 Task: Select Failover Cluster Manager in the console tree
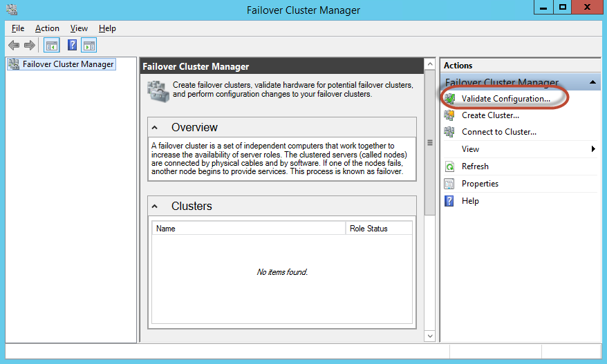(61, 64)
